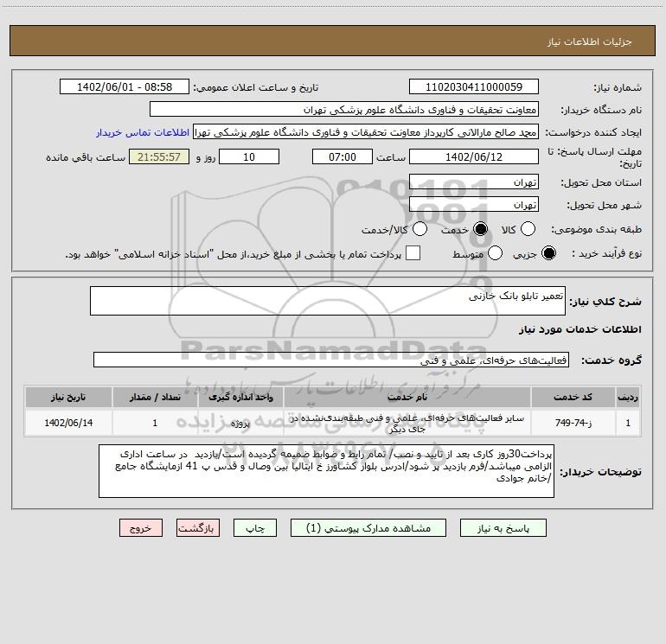Click the تعداد / مقدار column header

pyautogui.click(x=155, y=398)
